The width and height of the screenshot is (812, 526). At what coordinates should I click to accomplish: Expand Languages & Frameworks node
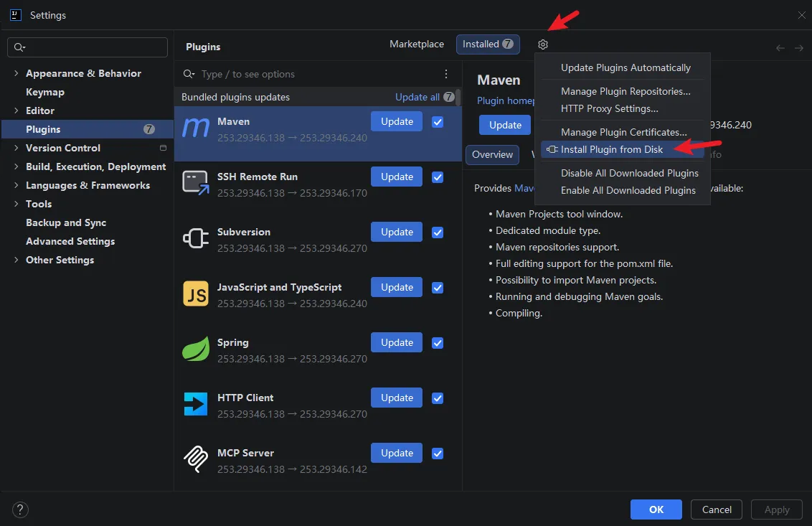tap(16, 185)
